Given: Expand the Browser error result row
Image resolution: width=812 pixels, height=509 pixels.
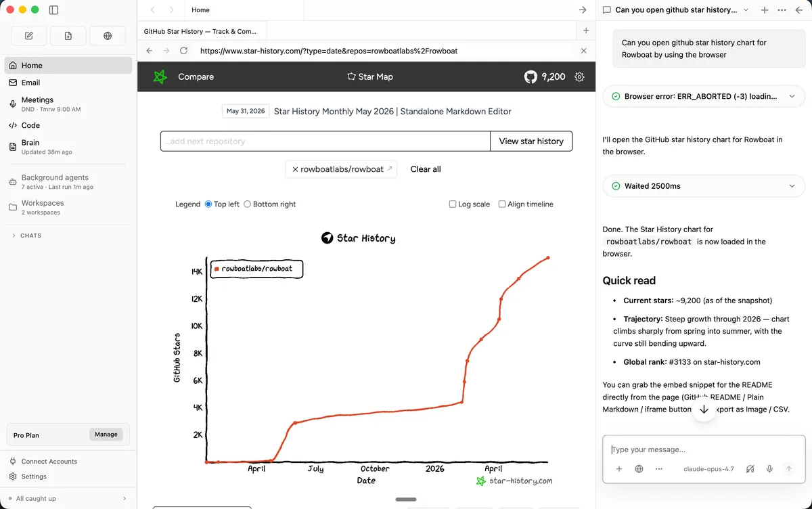Looking at the screenshot, I should click(704, 97).
